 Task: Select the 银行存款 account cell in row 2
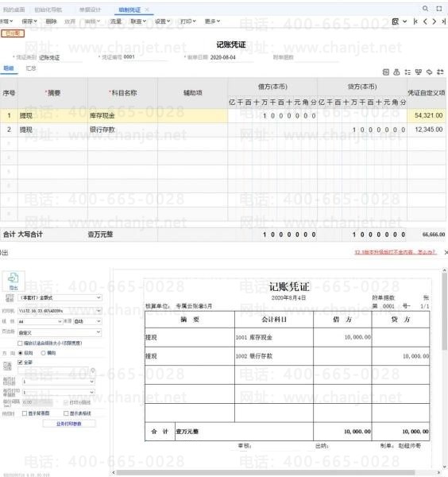click(x=122, y=130)
